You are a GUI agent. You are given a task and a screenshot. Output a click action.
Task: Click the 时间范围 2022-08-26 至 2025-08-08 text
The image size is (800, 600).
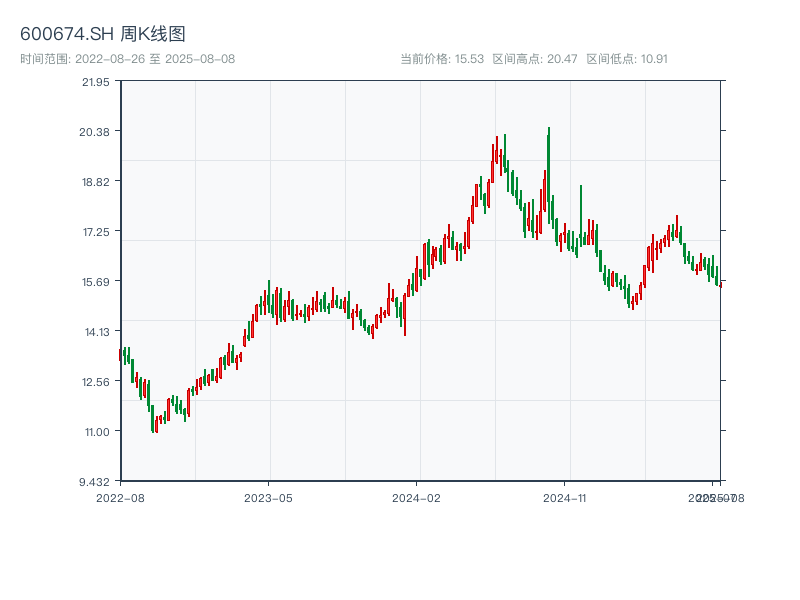128,59
